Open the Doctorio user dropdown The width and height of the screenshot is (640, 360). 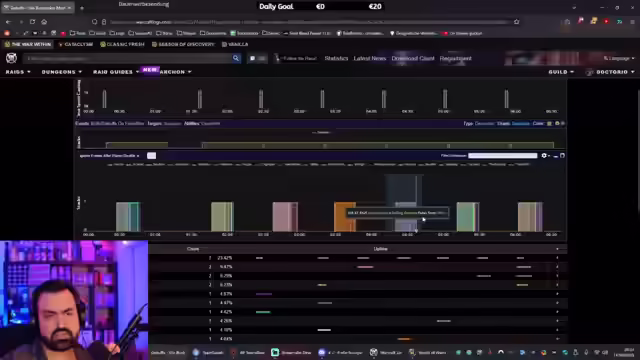point(610,72)
